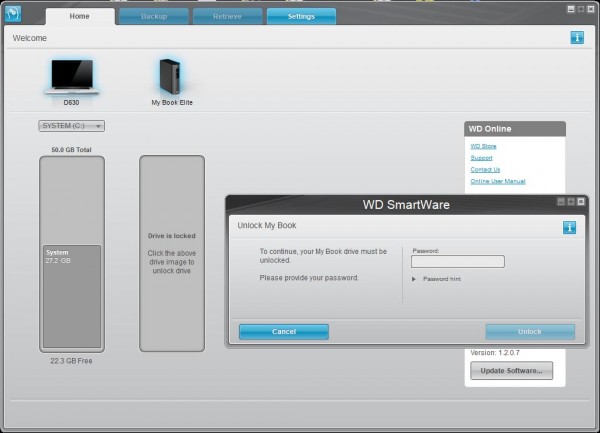The image size is (600, 433).
Task: Open the Retrieve tab
Action: (x=227, y=16)
